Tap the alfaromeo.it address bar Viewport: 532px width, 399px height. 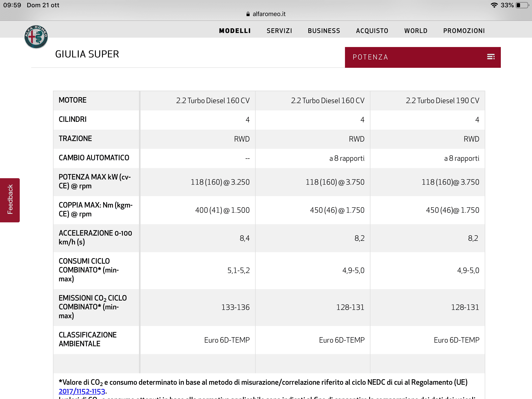tap(266, 14)
